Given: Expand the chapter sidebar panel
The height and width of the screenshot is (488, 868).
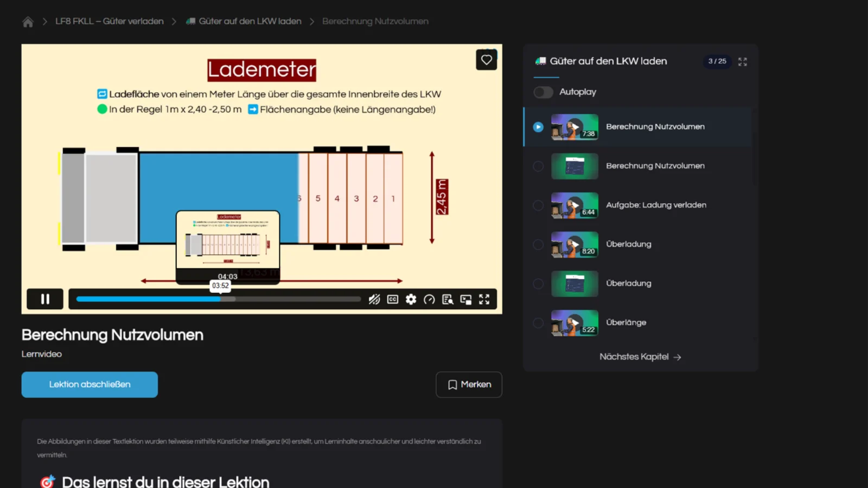Looking at the screenshot, I should [x=743, y=62].
